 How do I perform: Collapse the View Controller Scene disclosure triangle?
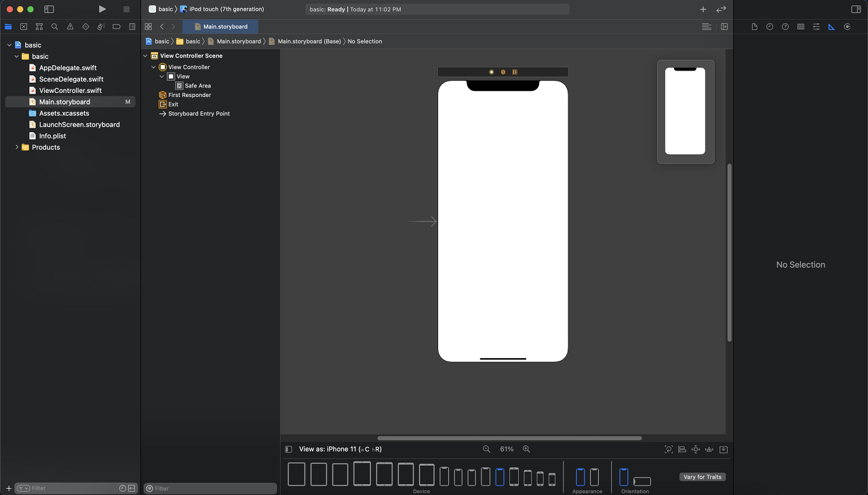click(146, 56)
